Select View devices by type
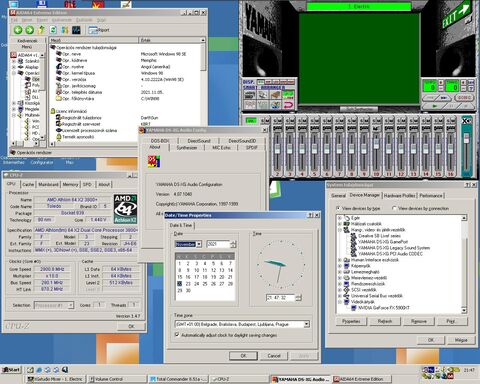Viewport: 480px width, 384px height. click(338, 208)
